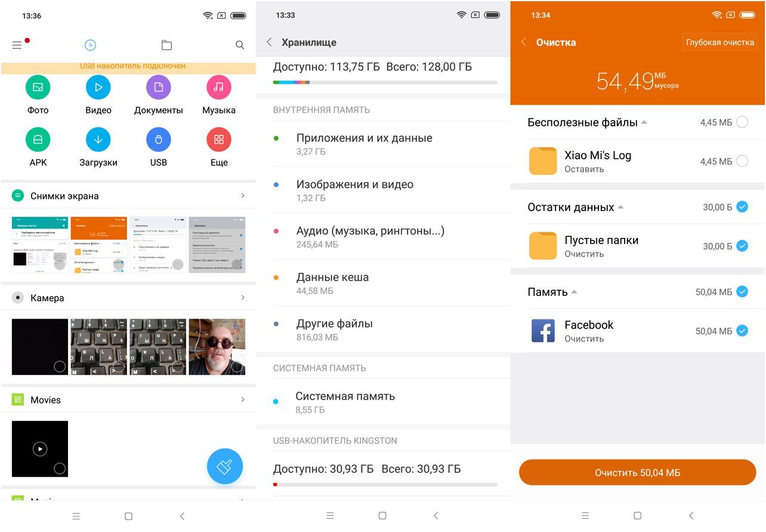The width and height of the screenshot is (766, 532).
Task: Expand the Снимки экрана folder arrow
Action: point(242,196)
